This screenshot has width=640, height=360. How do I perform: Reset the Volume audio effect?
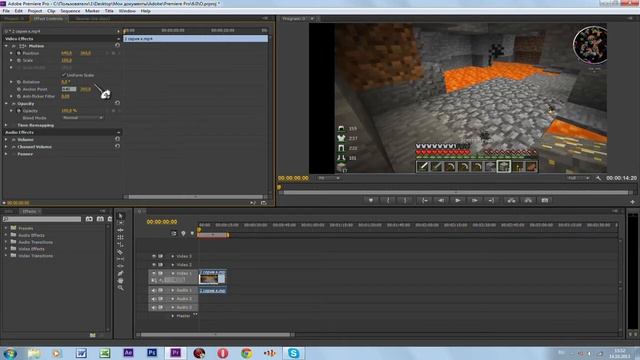118,139
